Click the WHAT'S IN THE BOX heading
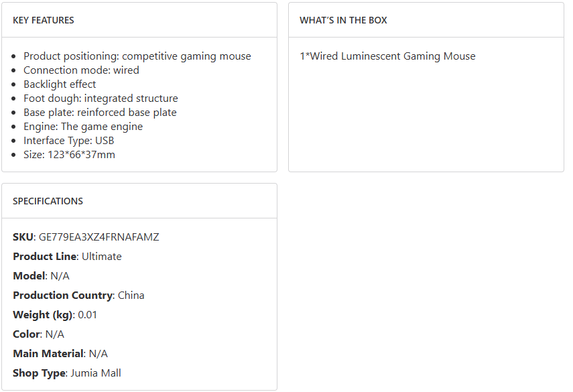The image size is (573, 392). pos(343,20)
